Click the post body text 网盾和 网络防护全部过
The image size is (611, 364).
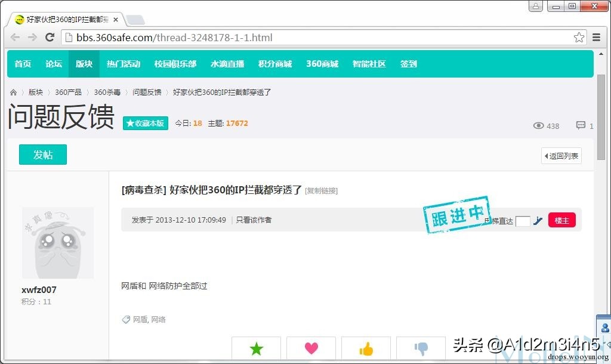[x=164, y=286]
